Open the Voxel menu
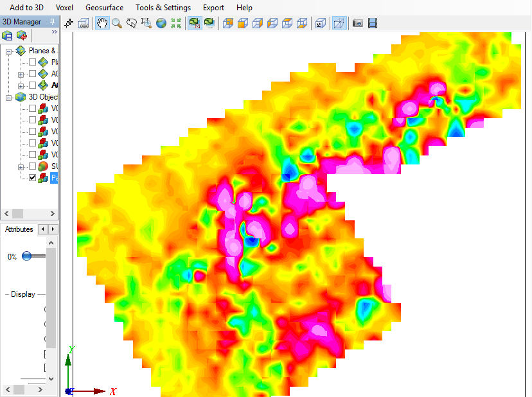This screenshot has height=397, width=532. point(64,8)
